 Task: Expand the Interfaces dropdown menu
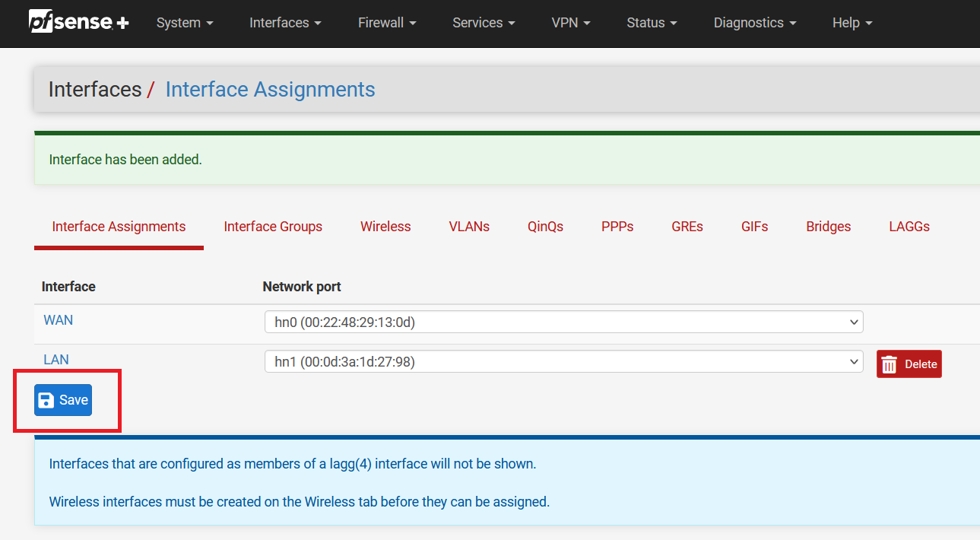(285, 23)
